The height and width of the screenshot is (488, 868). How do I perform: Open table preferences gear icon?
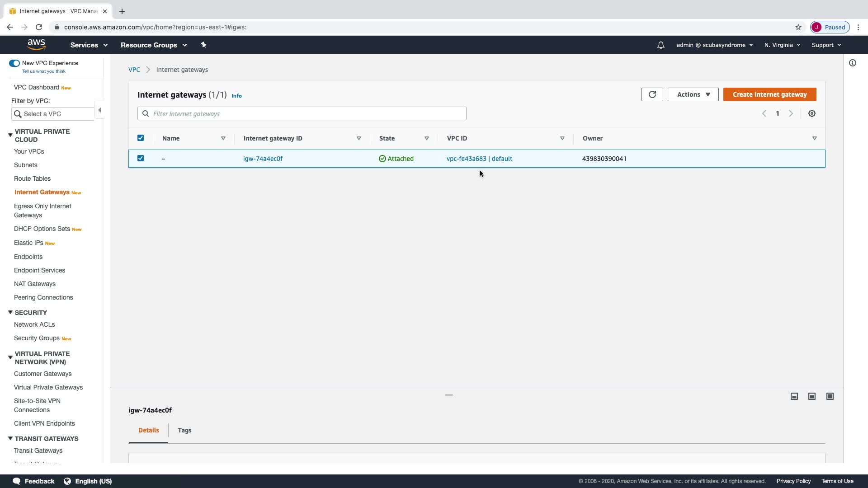(x=812, y=114)
